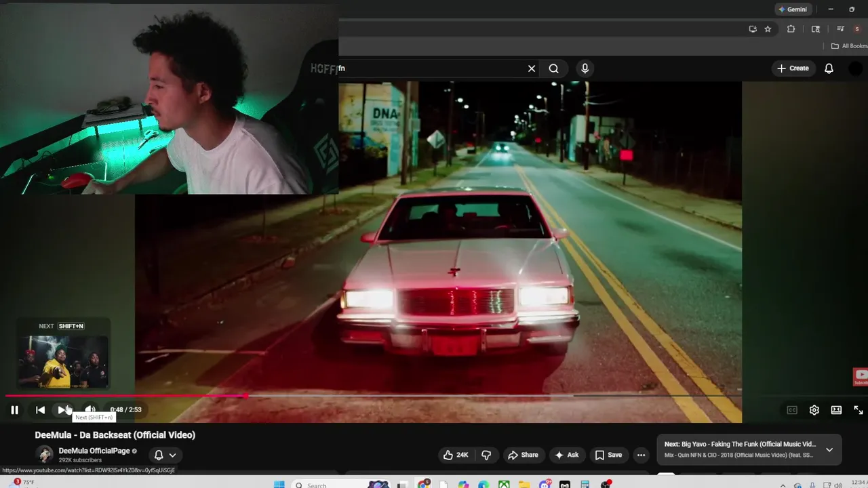This screenshot has width=868, height=488.
Task: Open File Explorer from taskbar
Action: 524,484
